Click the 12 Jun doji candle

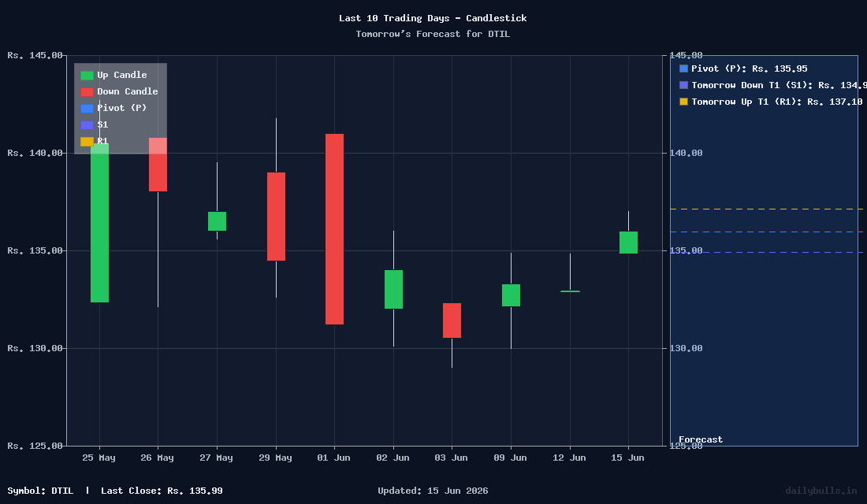pos(570,291)
